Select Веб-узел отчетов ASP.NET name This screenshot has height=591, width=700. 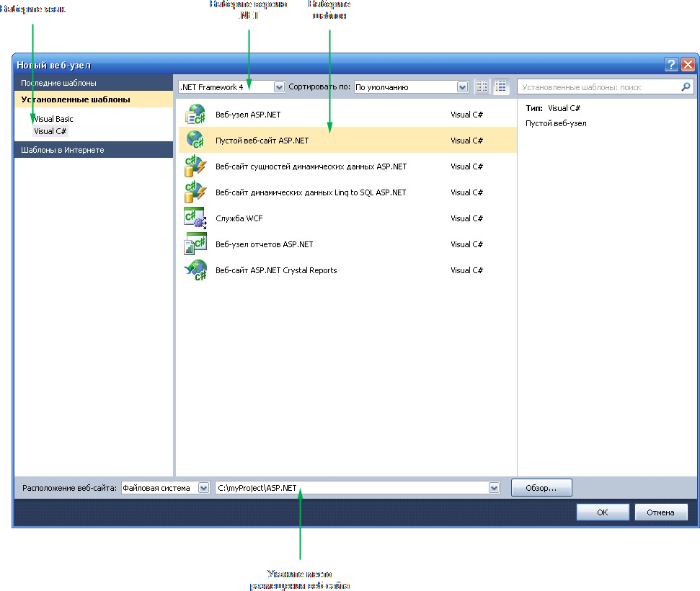pos(265,244)
